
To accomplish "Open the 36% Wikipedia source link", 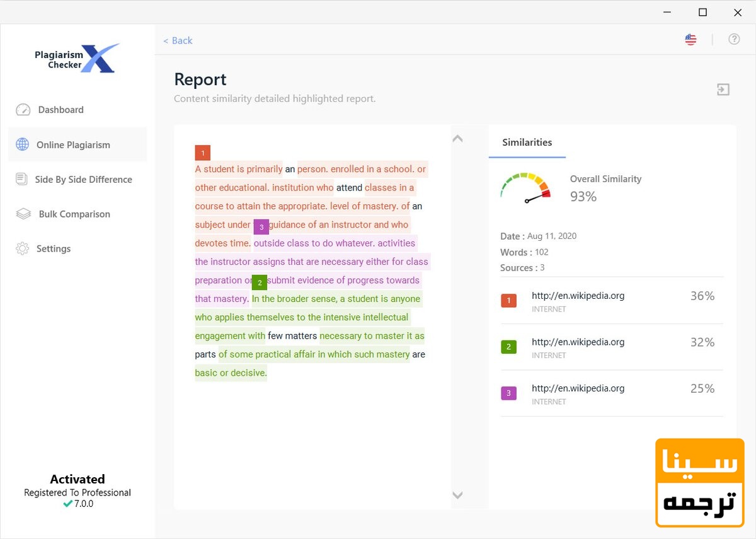I will (x=578, y=295).
